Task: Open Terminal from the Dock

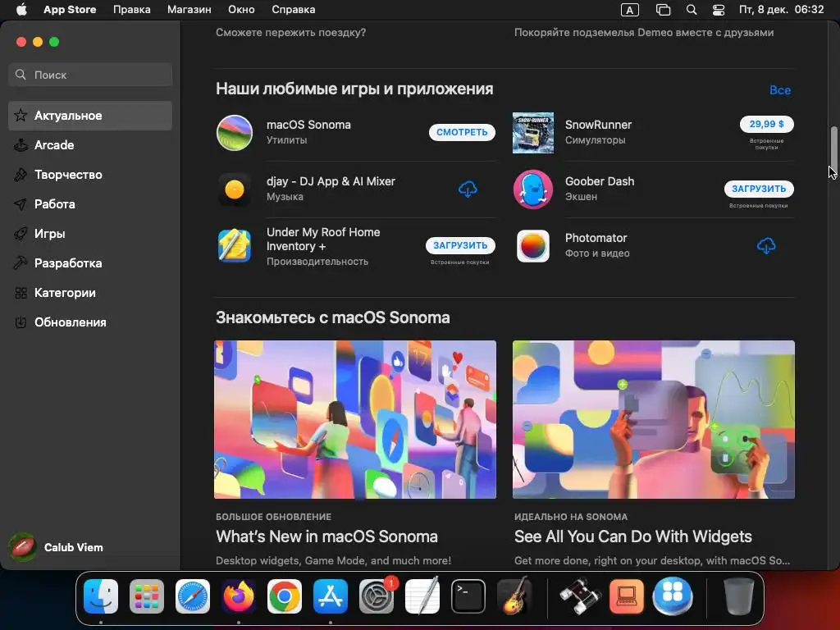Action: [468, 596]
